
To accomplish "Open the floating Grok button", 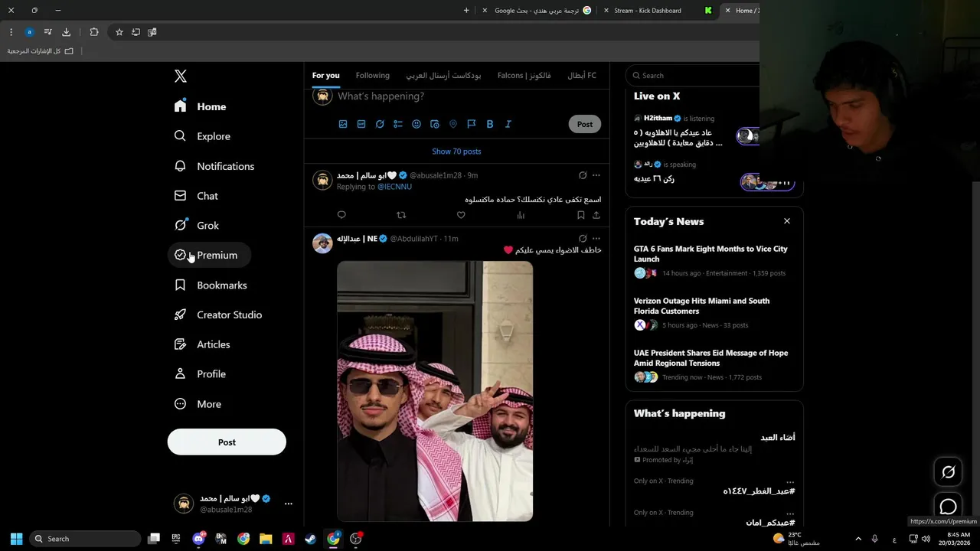I will [948, 472].
